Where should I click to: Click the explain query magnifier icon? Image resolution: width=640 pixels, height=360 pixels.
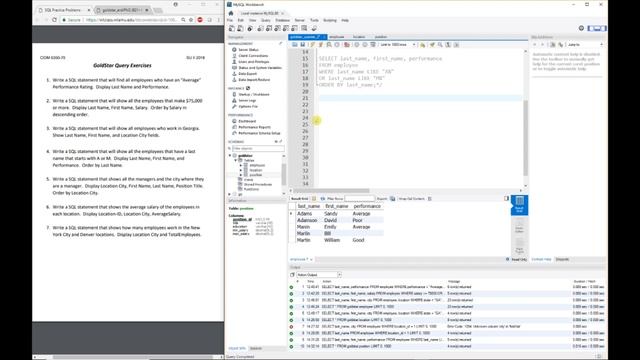click(x=329, y=44)
